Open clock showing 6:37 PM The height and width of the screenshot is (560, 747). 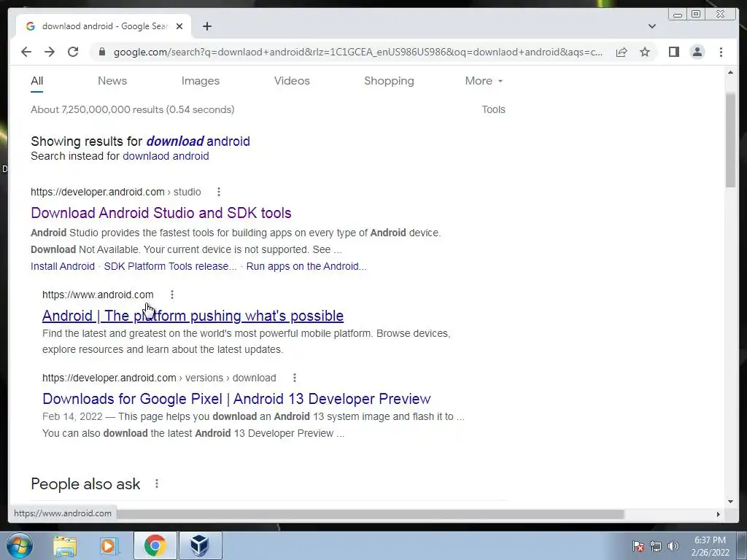pyautogui.click(x=711, y=546)
